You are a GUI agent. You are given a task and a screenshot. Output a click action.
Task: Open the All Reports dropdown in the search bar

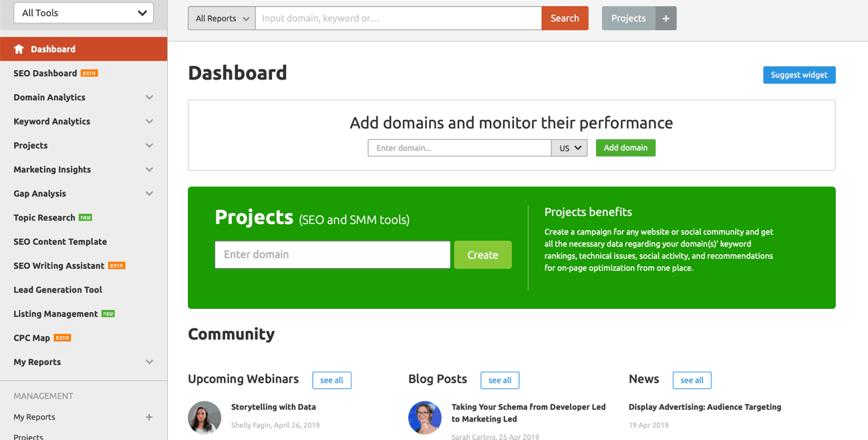[221, 18]
